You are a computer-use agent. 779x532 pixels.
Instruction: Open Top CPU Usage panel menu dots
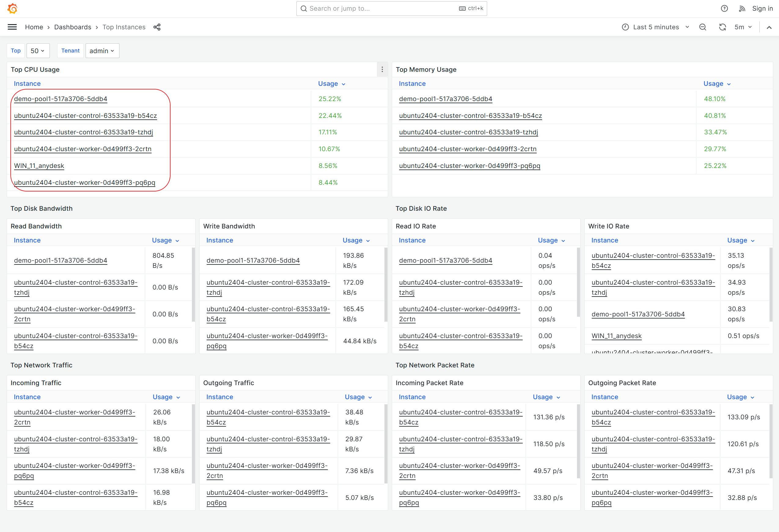382,69
